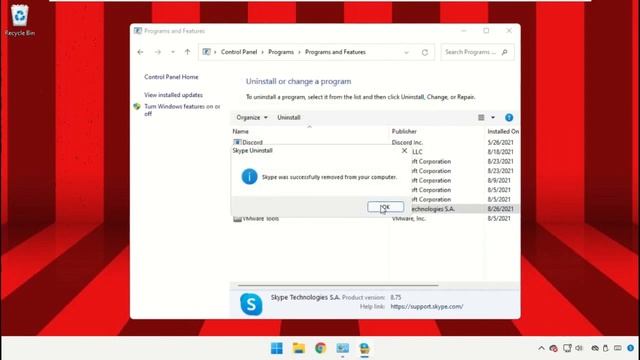
Task: Click the red security warning tray icon
Action: [x=553, y=348]
